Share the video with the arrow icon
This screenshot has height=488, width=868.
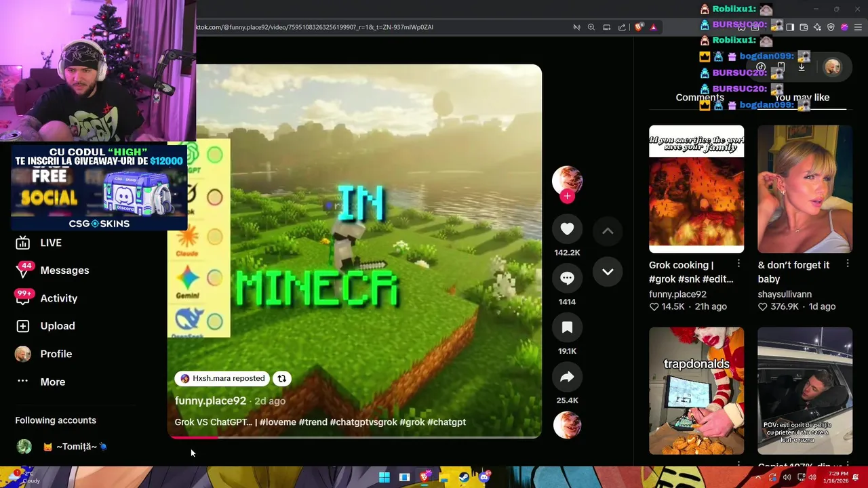[x=567, y=377]
